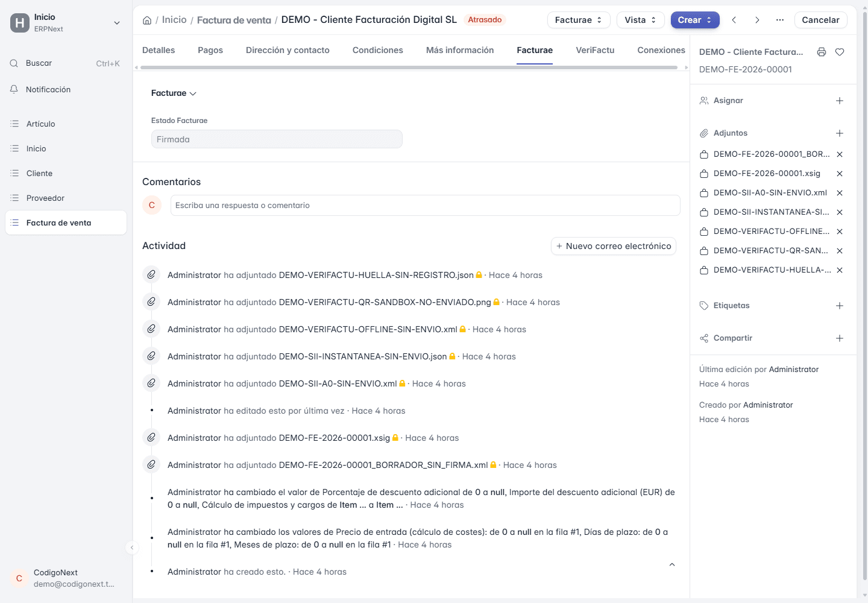868x603 pixels.
Task: Open the Facturae dropdown button
Action: coord(579,20)
